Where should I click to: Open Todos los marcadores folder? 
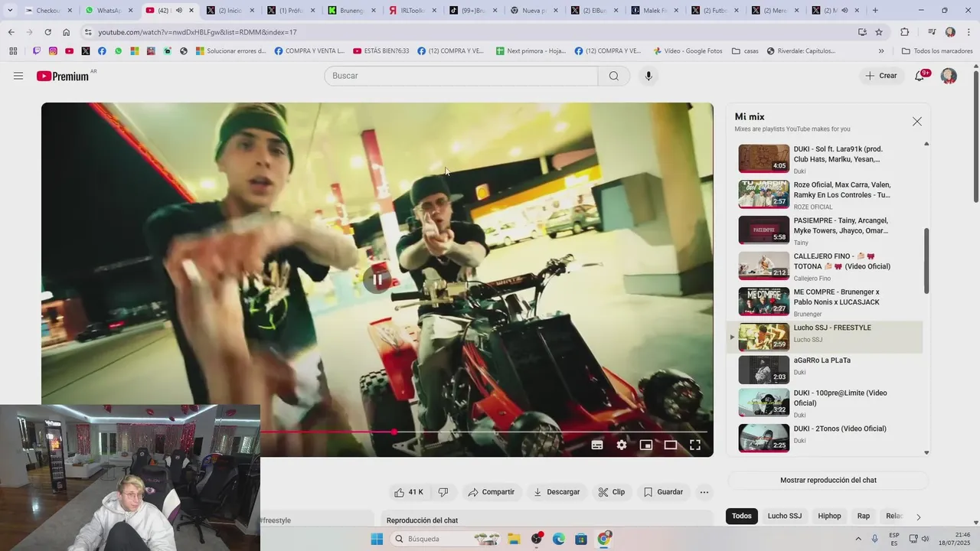[937, 51]
